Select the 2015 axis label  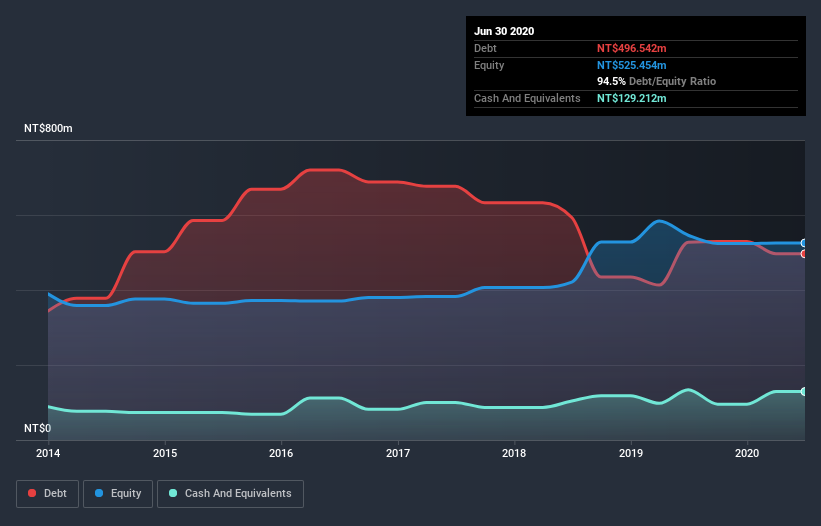click(165, 453)
